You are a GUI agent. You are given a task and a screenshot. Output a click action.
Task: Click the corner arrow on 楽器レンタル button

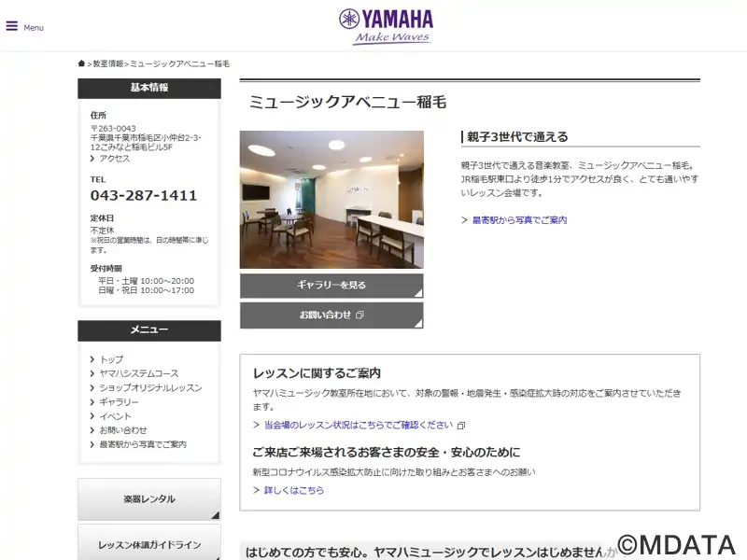point(216,515)
